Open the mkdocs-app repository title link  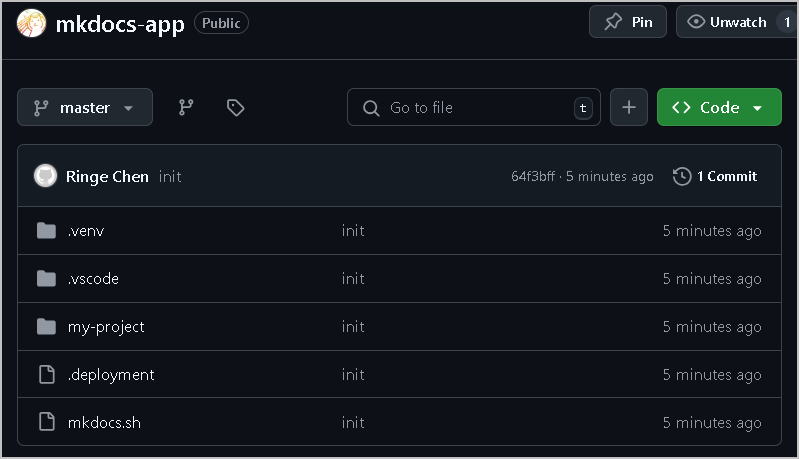(121, 24)
